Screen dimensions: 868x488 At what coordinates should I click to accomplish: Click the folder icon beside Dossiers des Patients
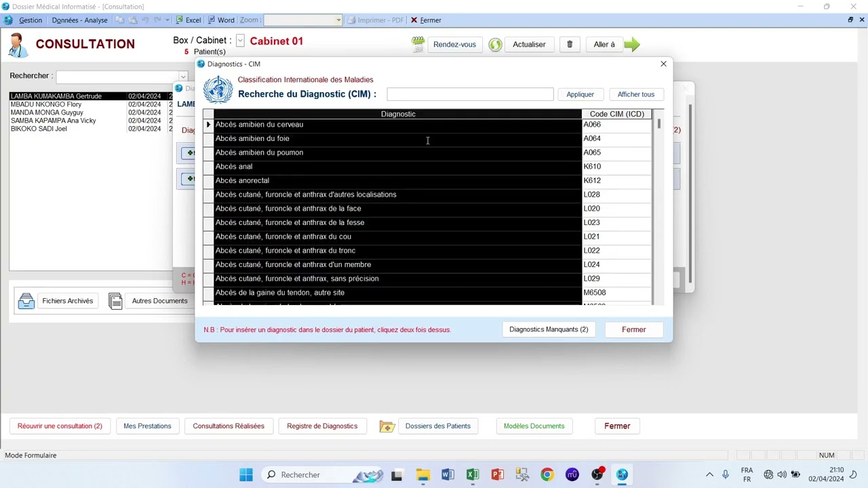[387, 426]
